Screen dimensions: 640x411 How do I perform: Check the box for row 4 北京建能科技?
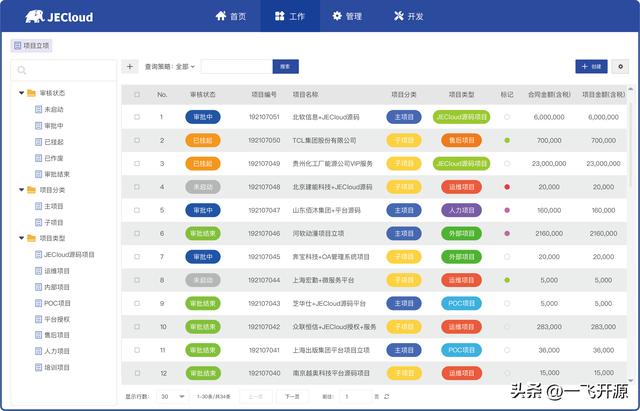[x=137, y=187]
